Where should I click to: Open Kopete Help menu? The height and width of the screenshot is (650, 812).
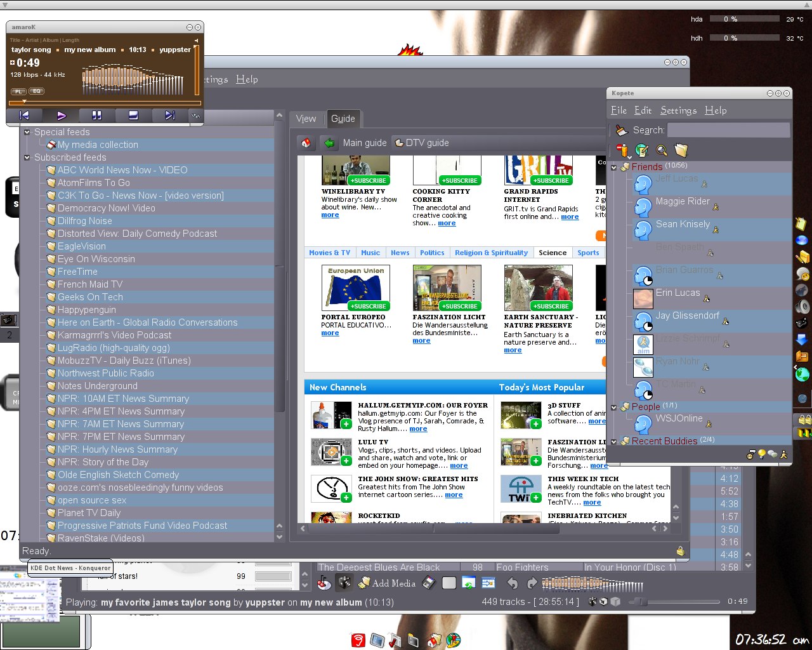click(x=716, y=110)
